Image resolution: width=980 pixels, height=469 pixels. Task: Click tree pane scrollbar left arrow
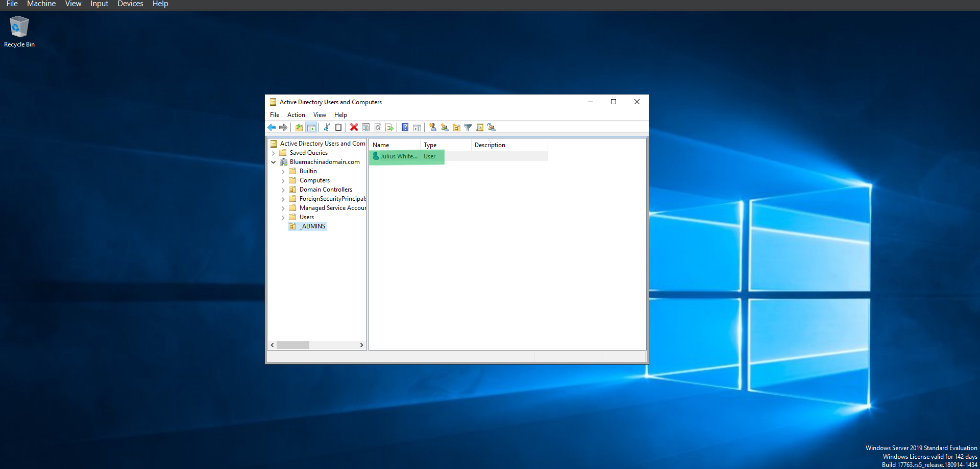pyautogui.click(x=272, y=345)
